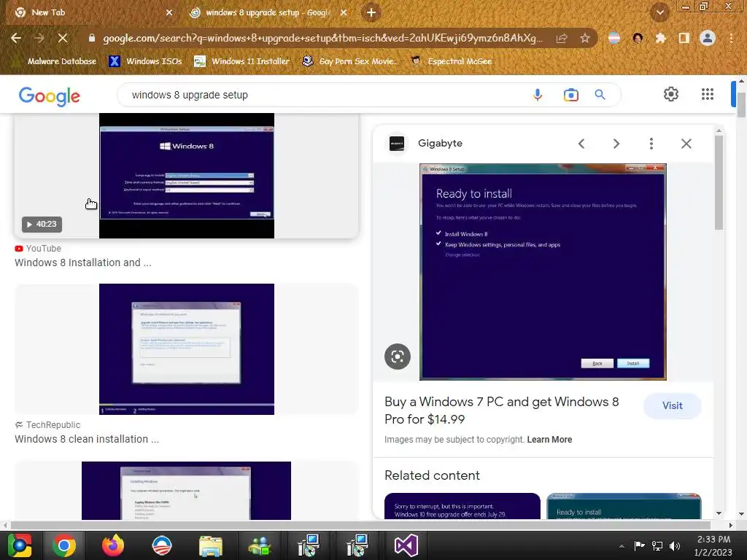
Task: Open File Explorer folder on taskbar
Action: click(x=211, y=545)
